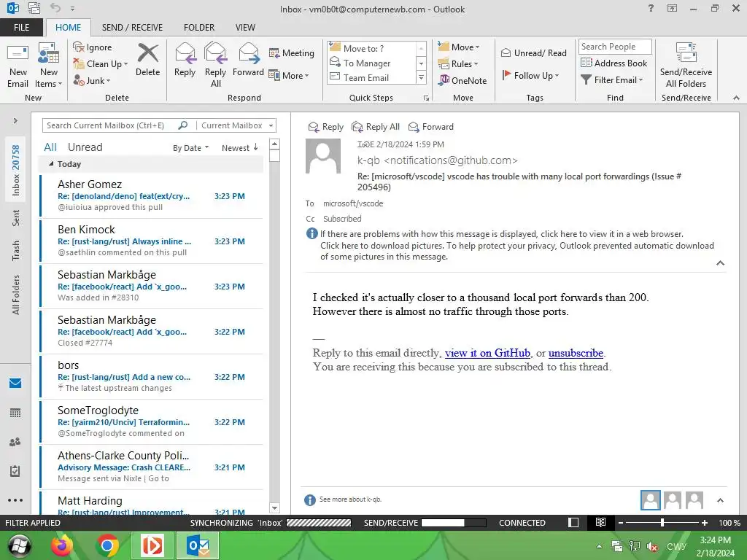Toggle Newest sort order

pyautogui.click(x=239, y=148)
